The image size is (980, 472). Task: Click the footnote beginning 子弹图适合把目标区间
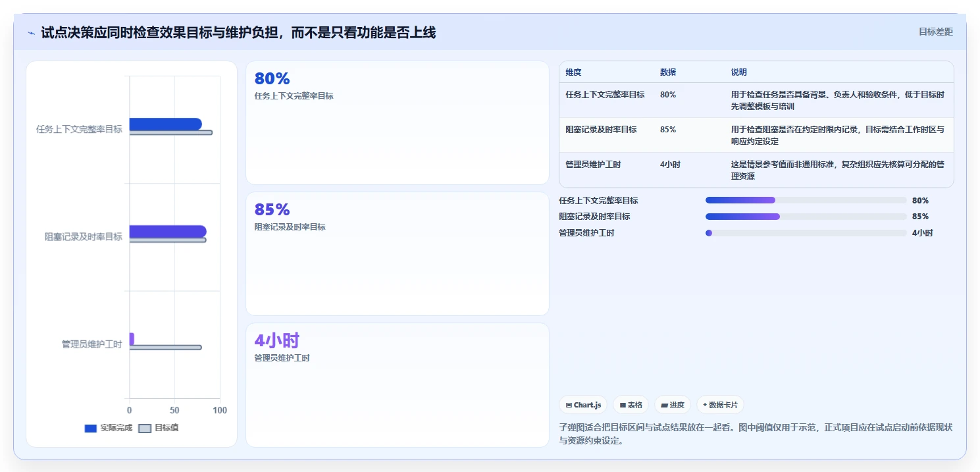click(x=756, y=434)
